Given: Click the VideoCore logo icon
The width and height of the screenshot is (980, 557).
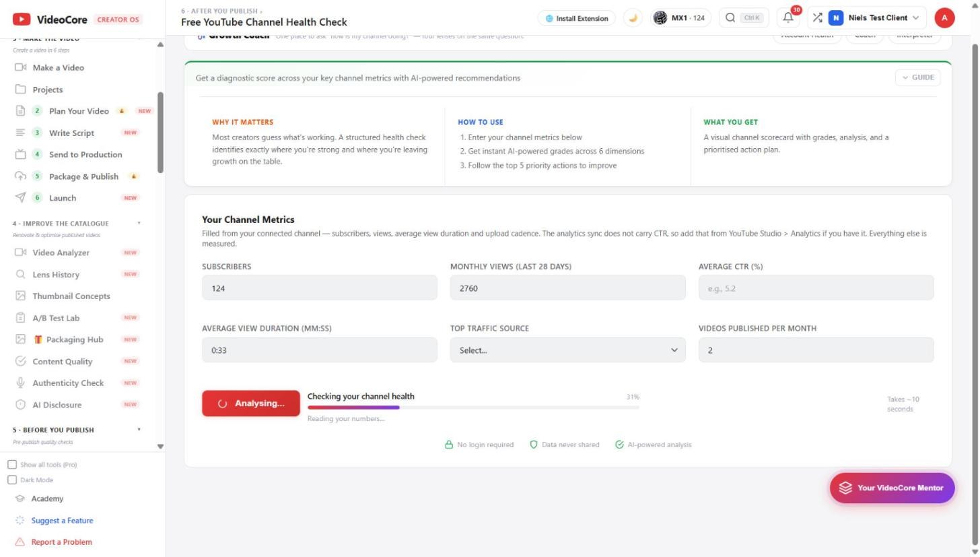Looking at the screenshot, I should point(21,20).
